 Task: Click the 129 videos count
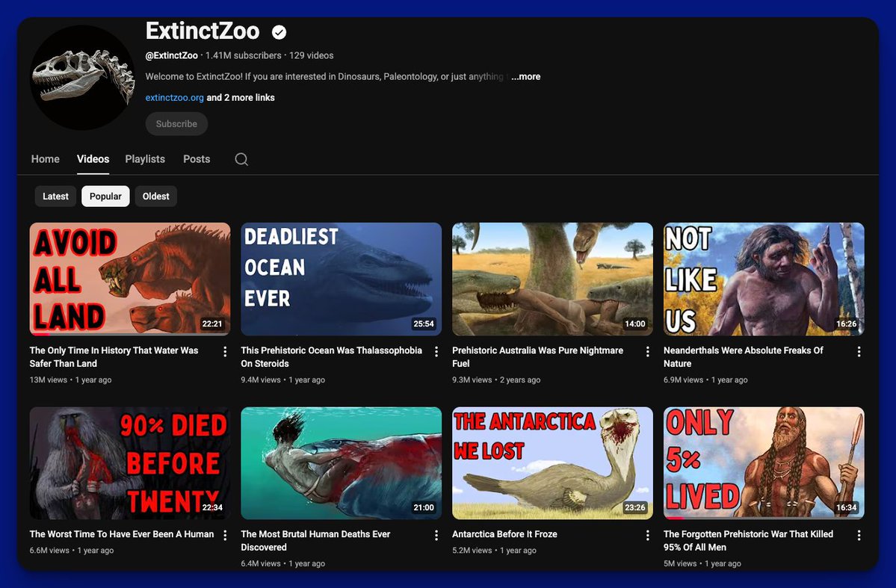click(x=312, y=55)
